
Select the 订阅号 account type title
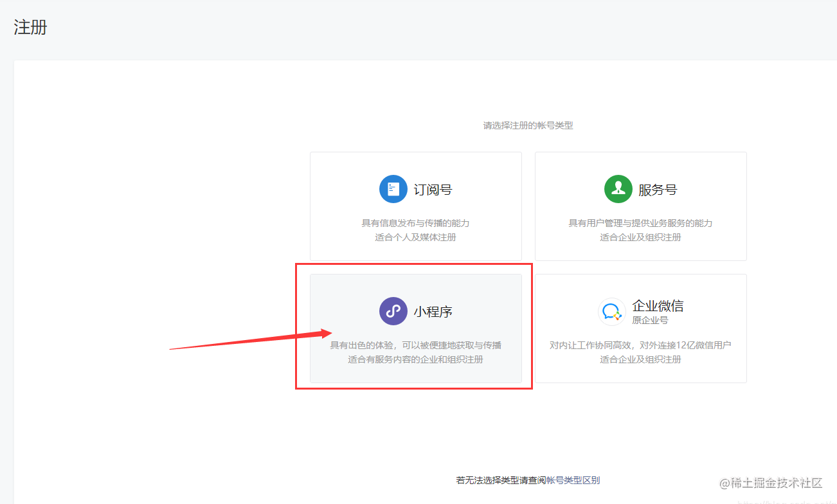tap(433, 190)
